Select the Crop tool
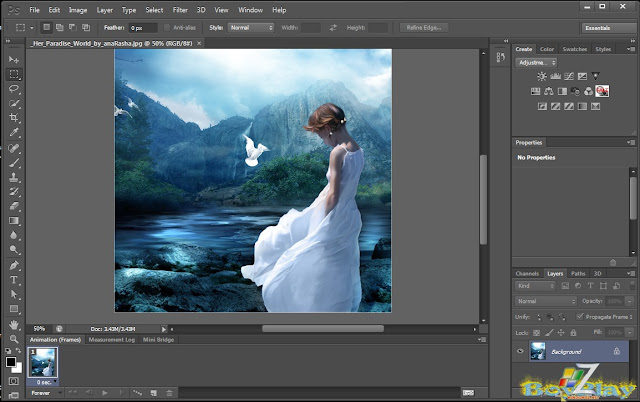Screen dimensions: 640x402 coord(14,117)
